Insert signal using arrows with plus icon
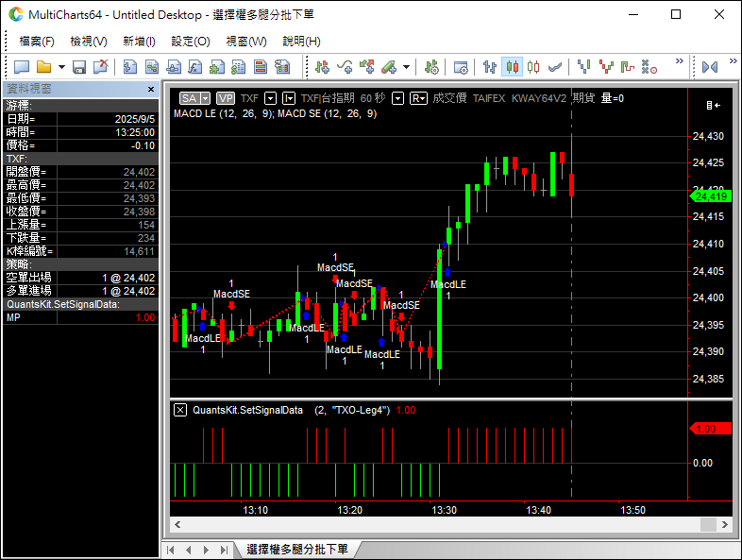Image resolution: width=742 pixels, height=560 pixels. click(x=366, y=67)
